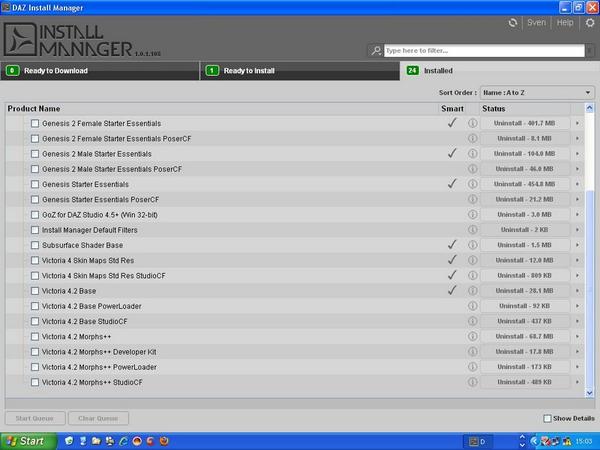Image resolution: width=600 pixels, height=450 pixels.
Task: Uninstall Genesis 2 Female Starter Essentials PoserCF
Action: (x=525, y=139)
